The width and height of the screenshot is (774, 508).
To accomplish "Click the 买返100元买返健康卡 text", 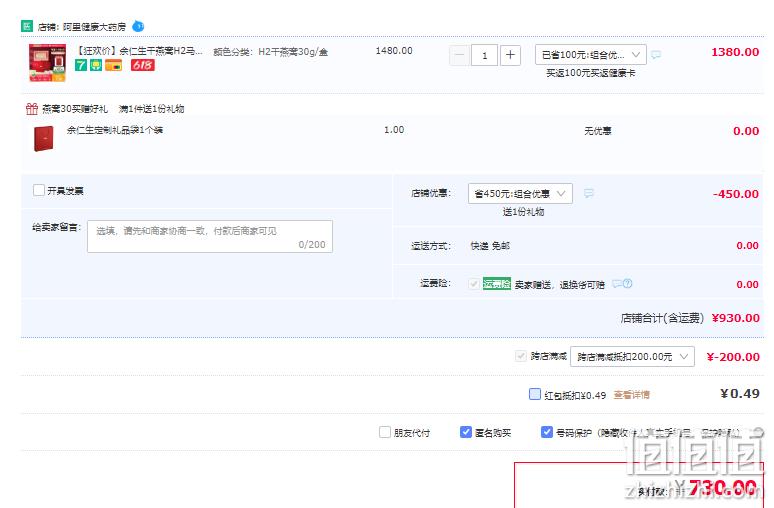I will click(x=590, y=73).
